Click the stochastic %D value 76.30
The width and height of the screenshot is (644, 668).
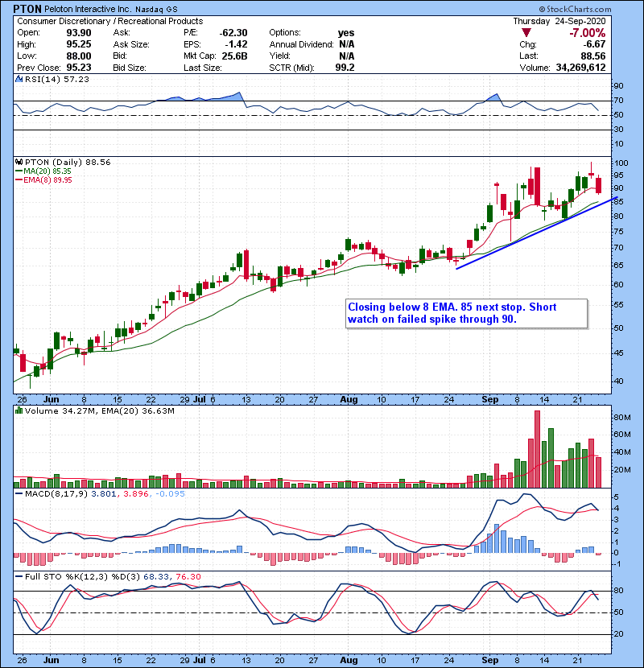[x=188, y=576]
